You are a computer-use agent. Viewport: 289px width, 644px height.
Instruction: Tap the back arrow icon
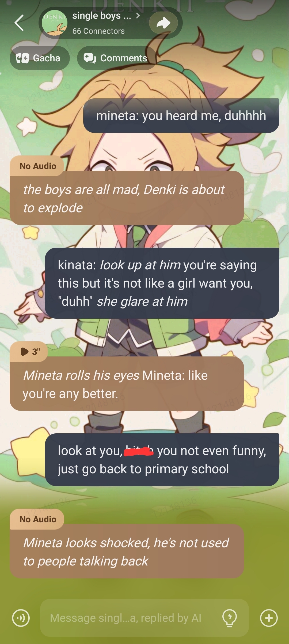[x=19, y=23]
